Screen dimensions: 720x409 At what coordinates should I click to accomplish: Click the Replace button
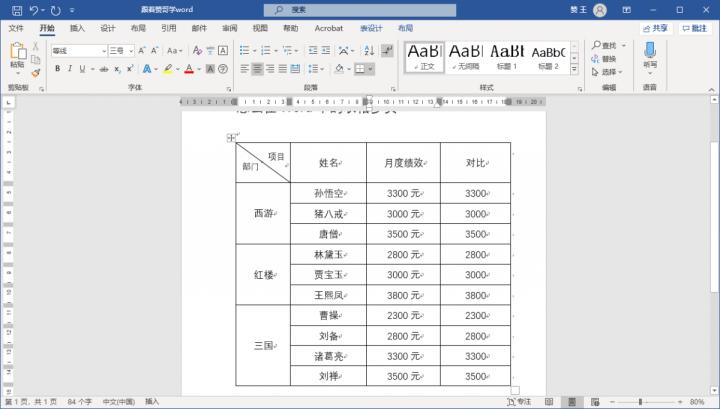[604, 59]
